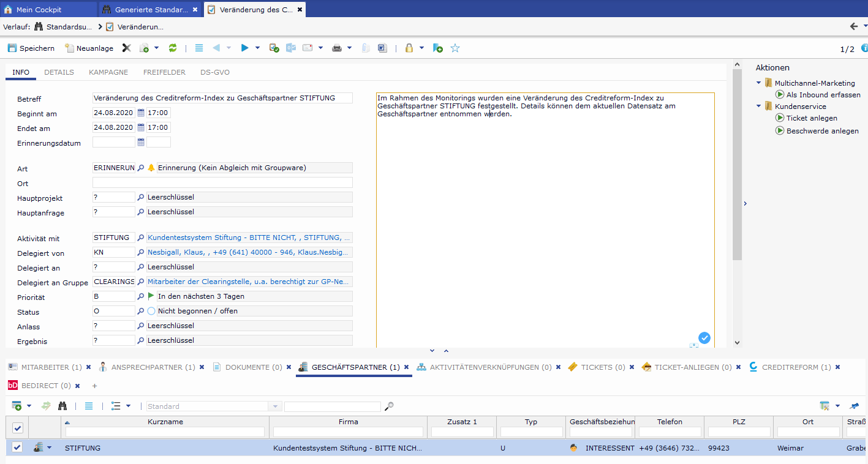Screen dimensions: 868x464
Task: Click the Ort input field
Action: pyautogui.click(x=222, y=182)
